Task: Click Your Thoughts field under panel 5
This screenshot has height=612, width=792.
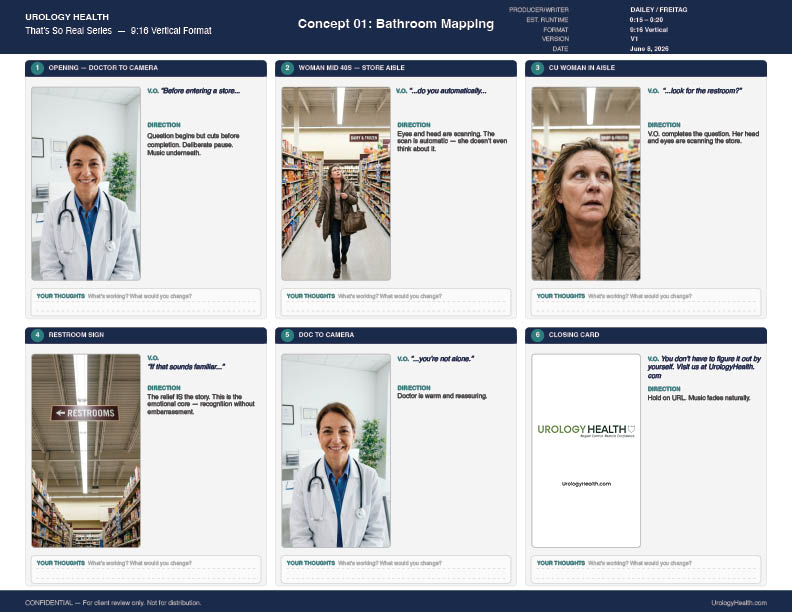Action: (396, 569)
